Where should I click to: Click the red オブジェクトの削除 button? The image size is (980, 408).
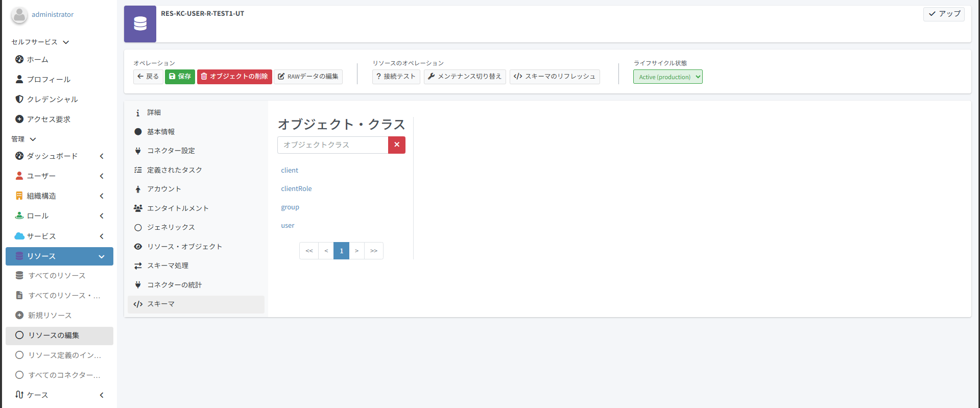point(234,77)
